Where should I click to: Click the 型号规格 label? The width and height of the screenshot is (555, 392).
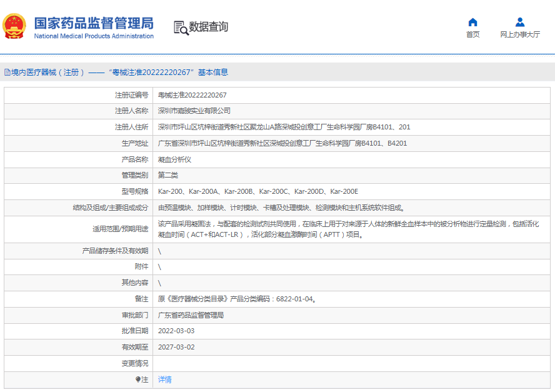coord(135,191)
